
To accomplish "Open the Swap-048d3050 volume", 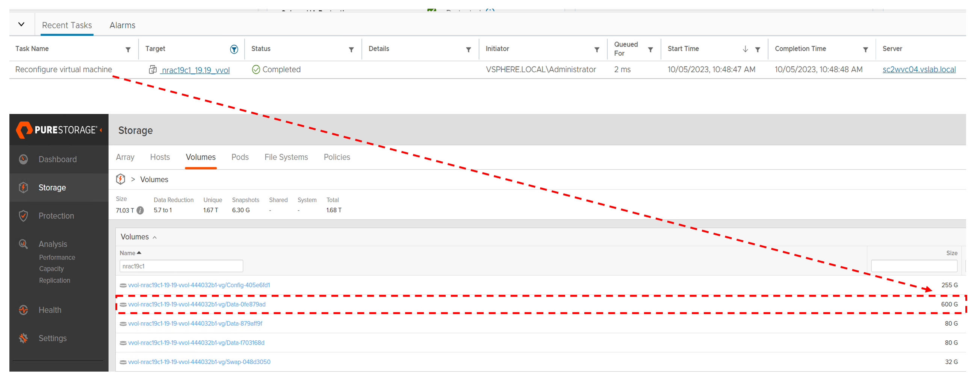I will tap(200, 362).
